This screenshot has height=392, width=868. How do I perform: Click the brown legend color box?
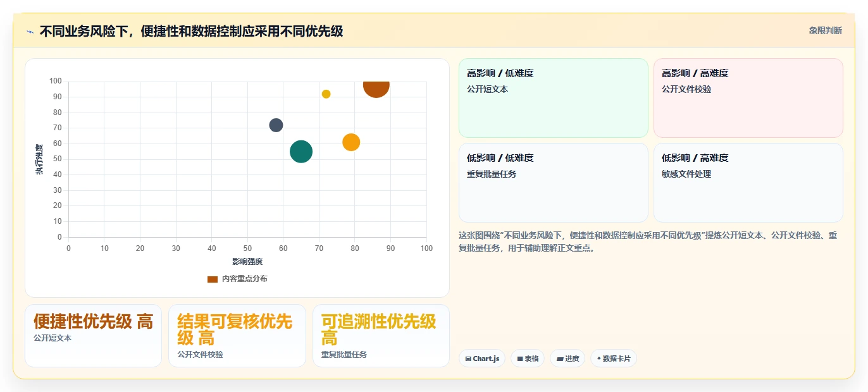click(213, 279)
